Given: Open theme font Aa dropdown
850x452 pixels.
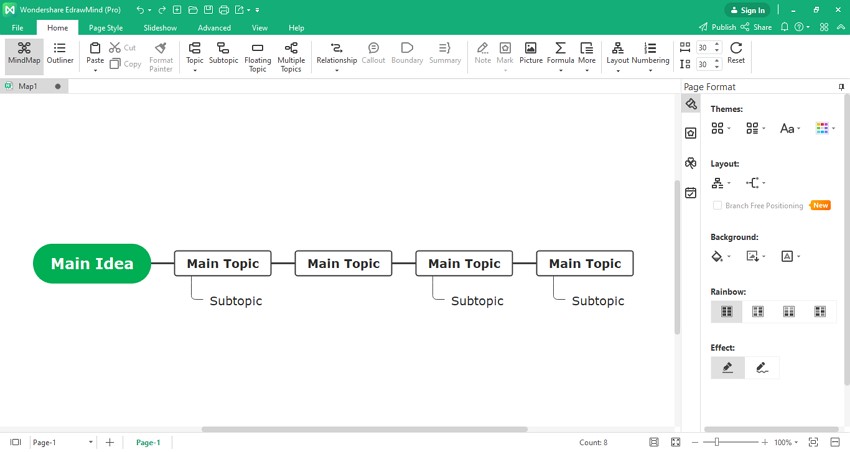Looking at the screenshot, I should 790,128.
